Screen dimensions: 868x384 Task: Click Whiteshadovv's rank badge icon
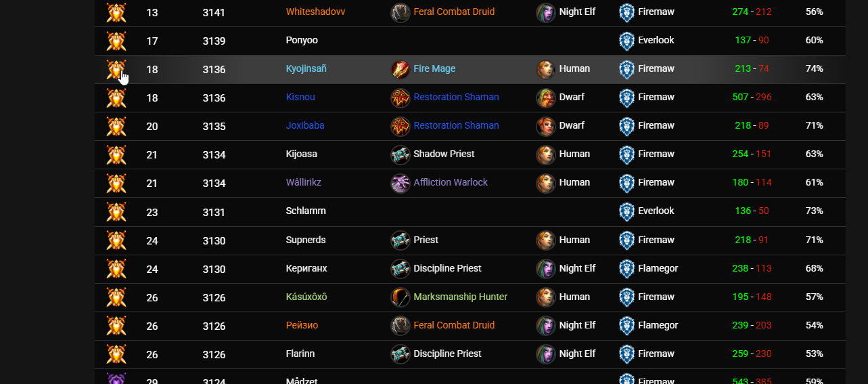(116, 12)
